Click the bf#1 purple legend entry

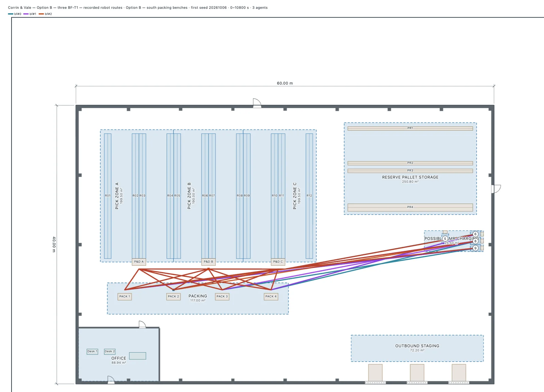pos(30,14)
